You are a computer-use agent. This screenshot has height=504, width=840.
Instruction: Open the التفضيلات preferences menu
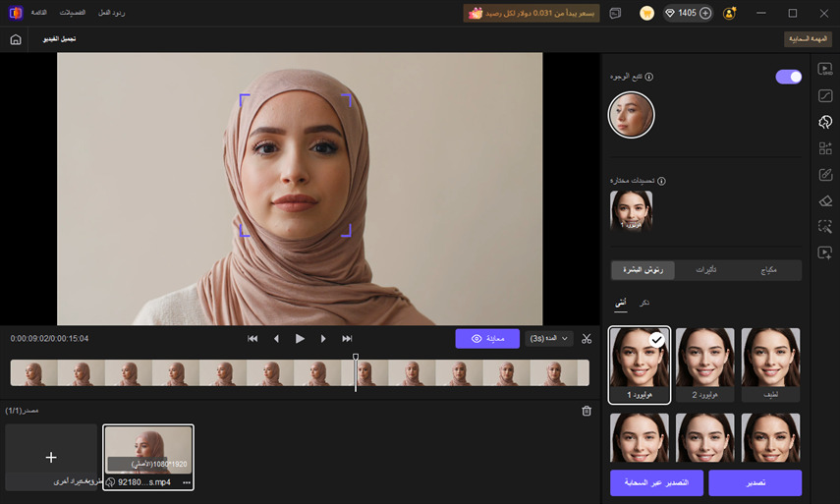click(73, 13)
